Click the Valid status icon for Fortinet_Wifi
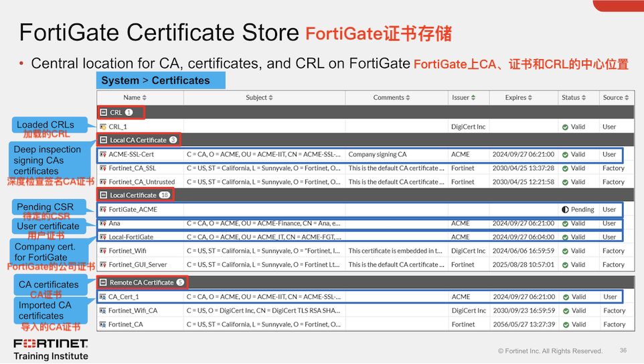The image size is (644, 364). (x=565, y=251)
